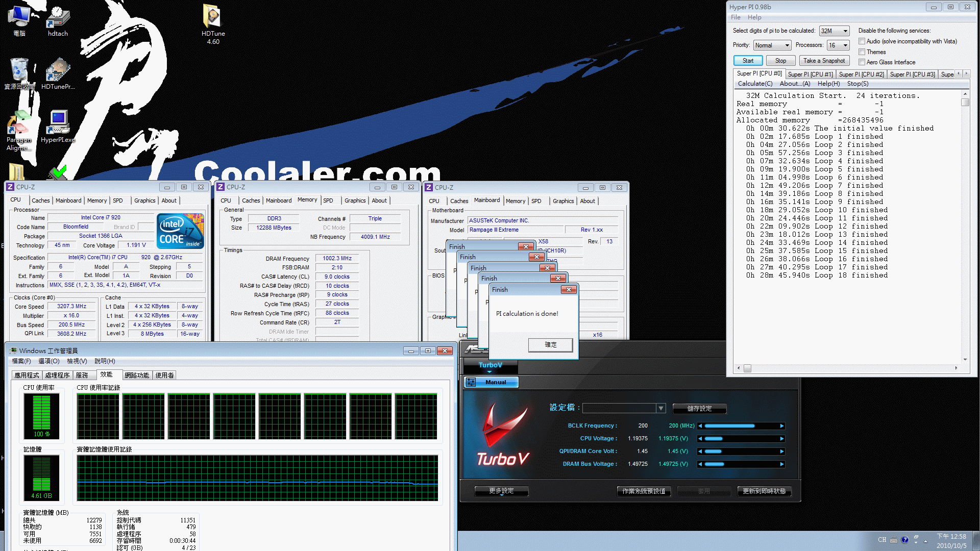Click the Intel Core i7 inside logo in CPU-Z
Image resolution: width=980 pixels, height=551 pixels.
pos(181,231)
